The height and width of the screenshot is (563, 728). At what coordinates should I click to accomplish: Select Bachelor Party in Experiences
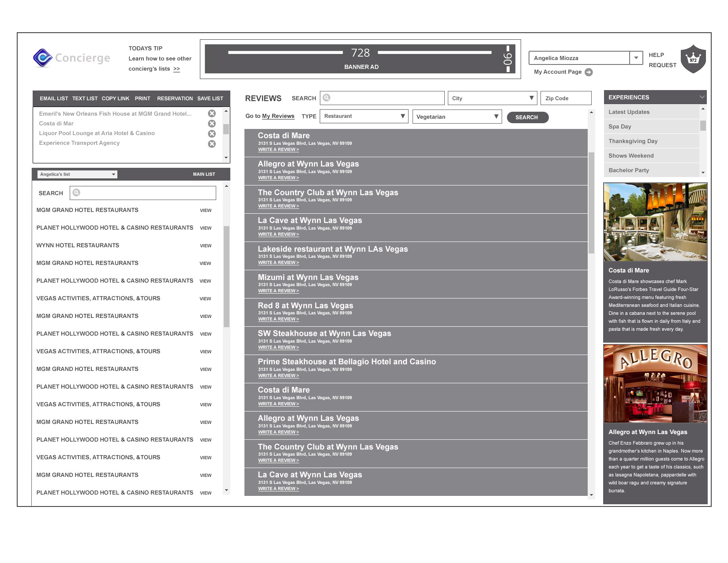click(652, 170)
